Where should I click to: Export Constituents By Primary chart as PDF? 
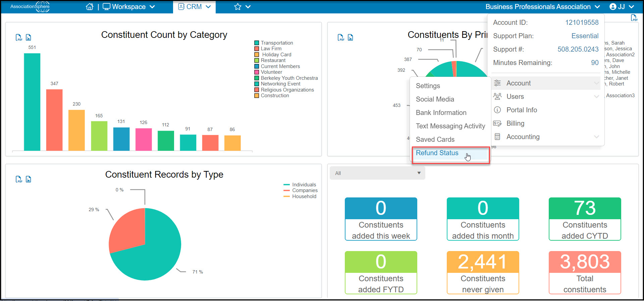341,38
